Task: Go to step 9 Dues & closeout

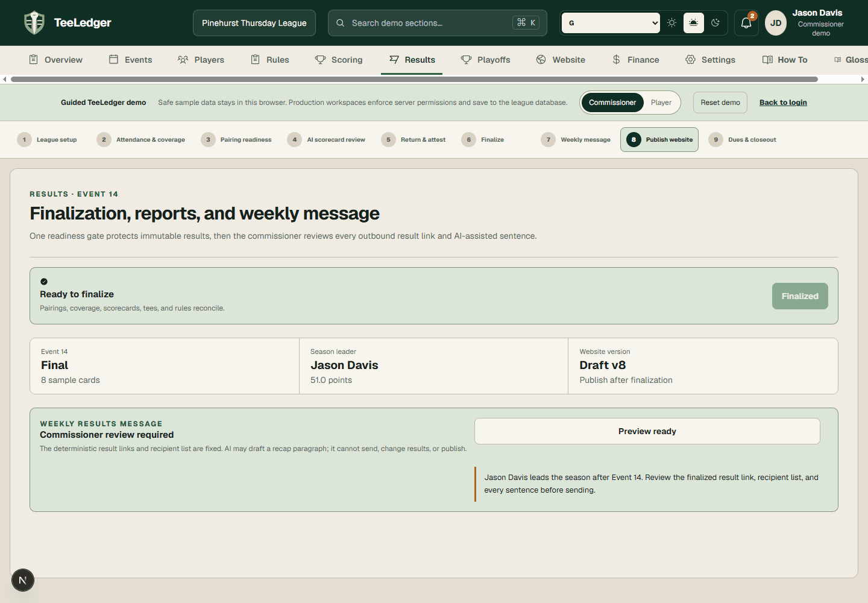Action: tap(743, 139)
